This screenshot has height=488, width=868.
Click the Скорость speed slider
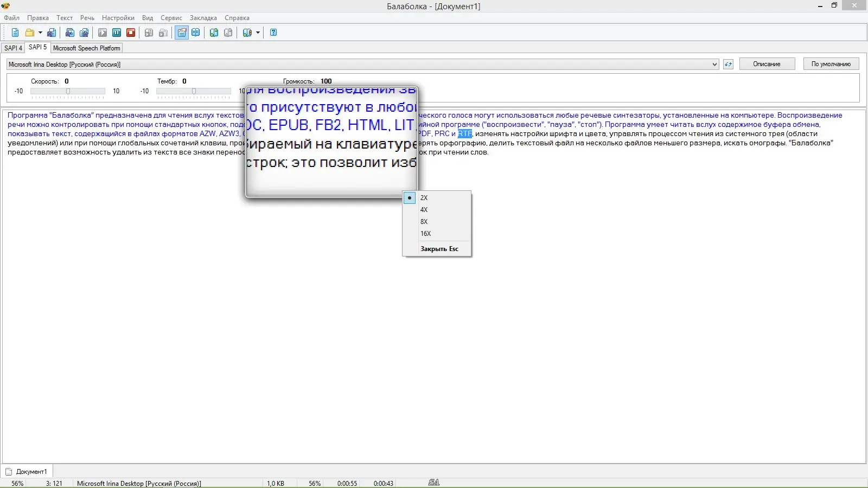68,92
